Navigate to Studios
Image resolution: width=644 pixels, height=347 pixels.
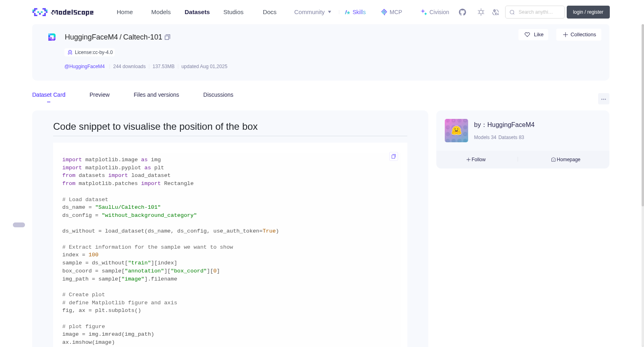pyautogui.click(x=233, y=12)
